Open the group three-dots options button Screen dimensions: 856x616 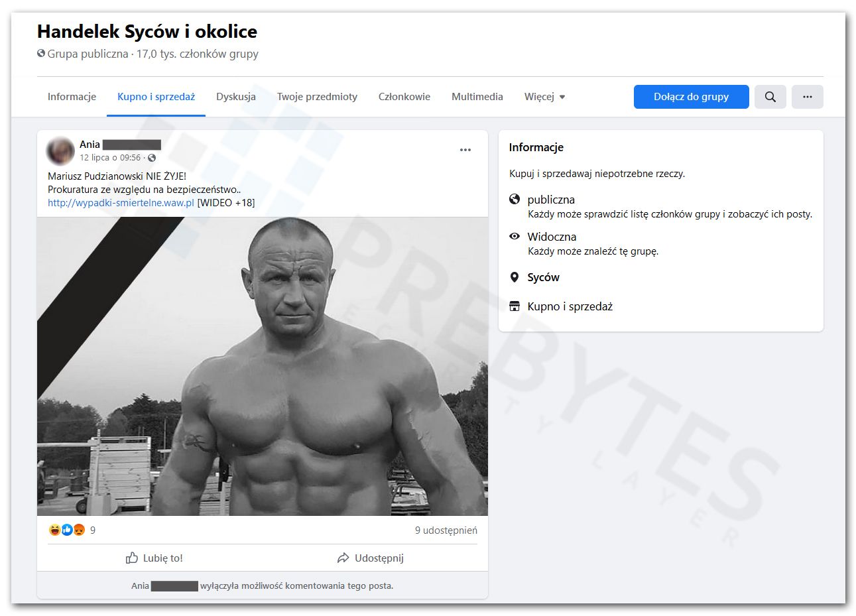[807, 97]
